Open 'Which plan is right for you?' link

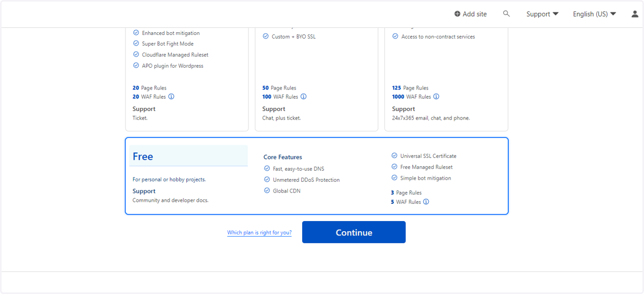pyautogui.click(x=259, y=233)
